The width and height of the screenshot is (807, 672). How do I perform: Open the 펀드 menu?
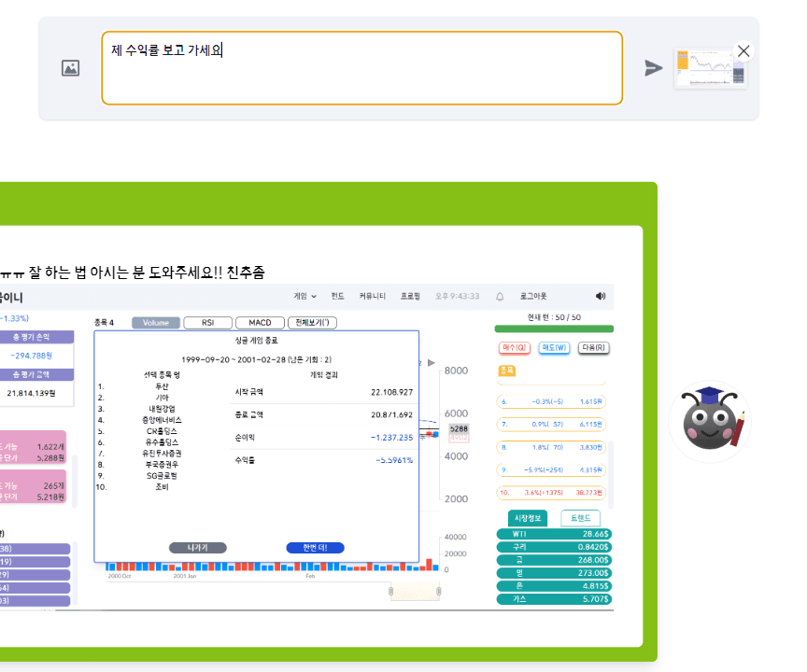tap(337, 296)
